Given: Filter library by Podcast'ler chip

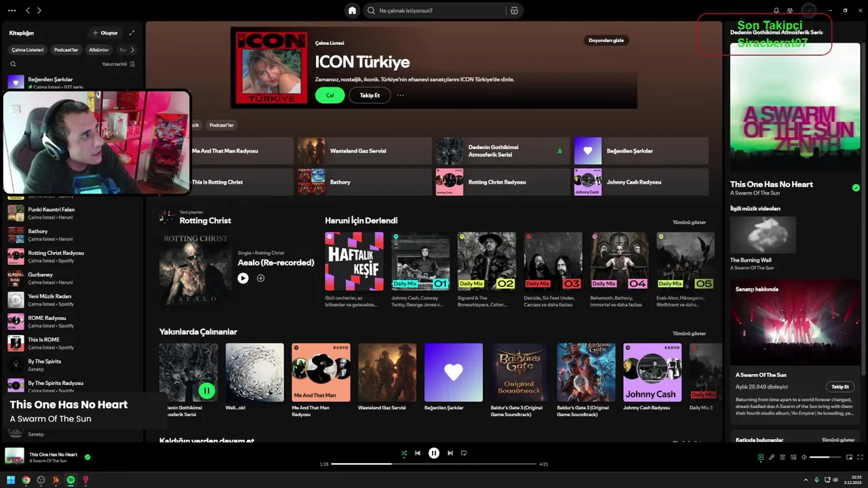Looking at the screenshot, I should coord(66,49).
